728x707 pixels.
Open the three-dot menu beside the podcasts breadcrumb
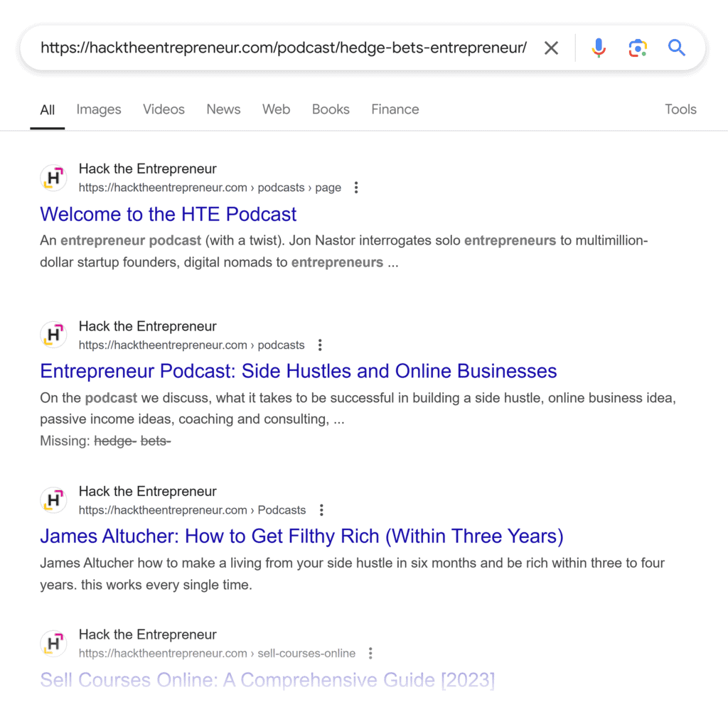coord(320,345)
